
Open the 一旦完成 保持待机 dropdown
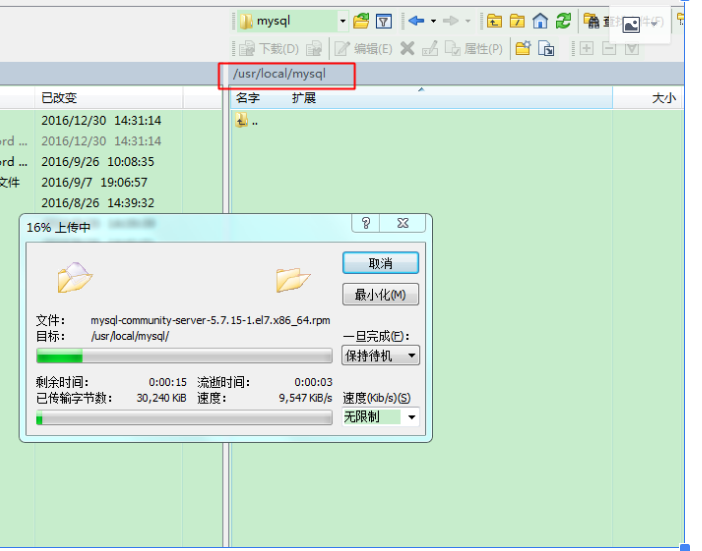[x=381, y=356]
